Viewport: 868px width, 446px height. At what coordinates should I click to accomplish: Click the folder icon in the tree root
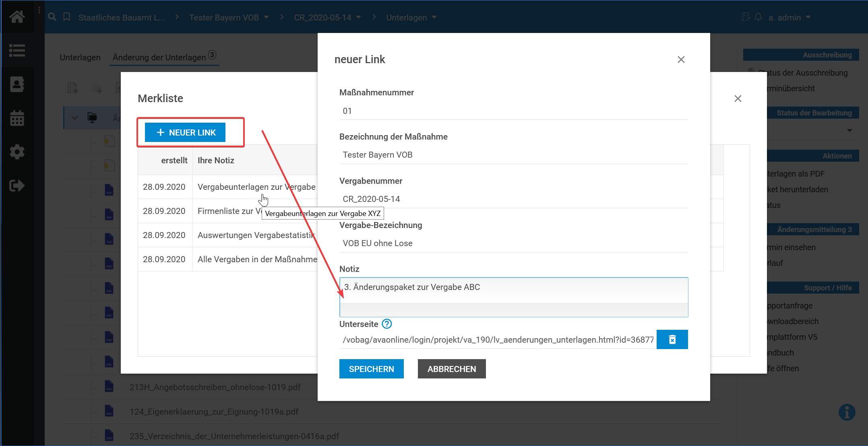[92, 117]
